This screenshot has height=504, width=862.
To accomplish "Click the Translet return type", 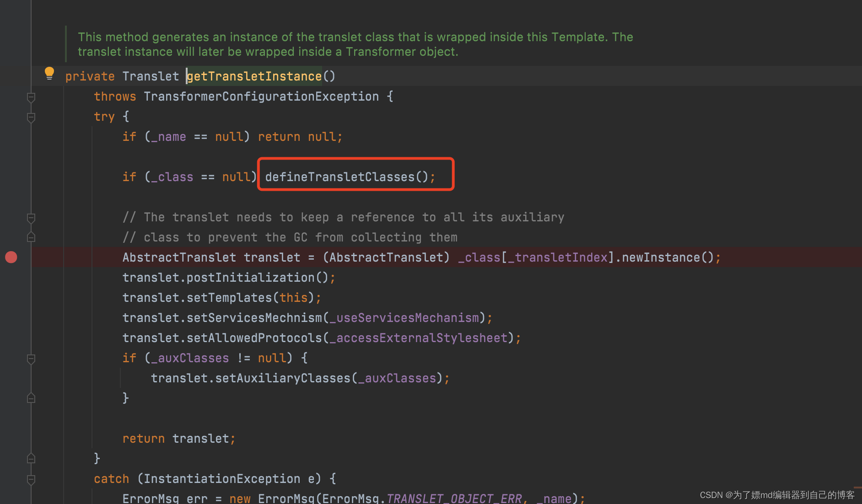I will 151,76.
